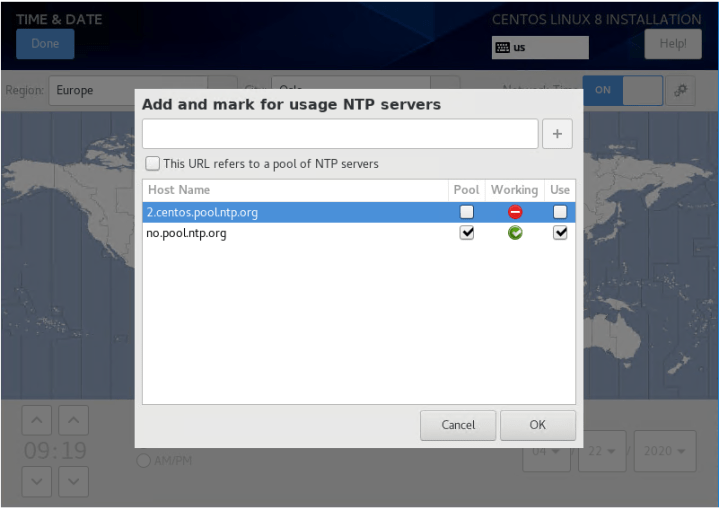Enable pool NTP servers URL checkbox
Viewport: 719px width, 510px height.
click(152, 163)
